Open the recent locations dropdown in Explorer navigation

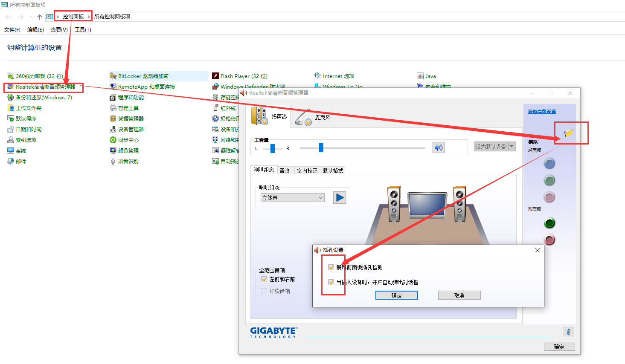pyautogui.click(x=31, y=17)
